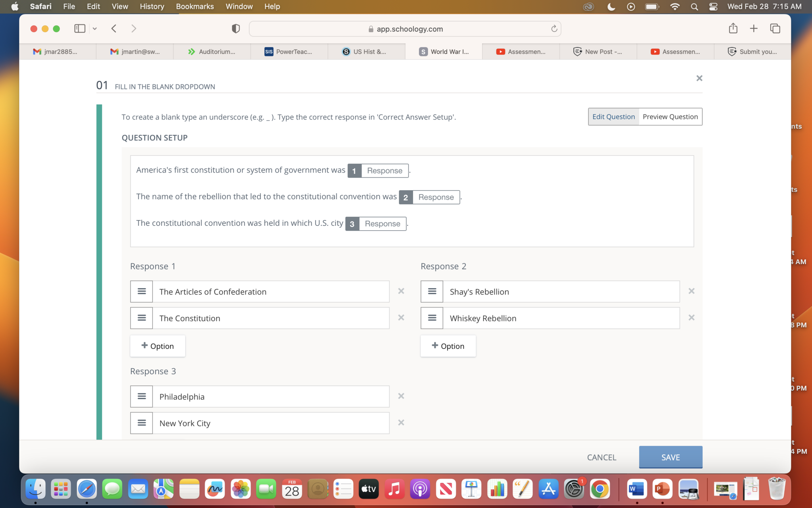Switch to Preview Question mode
The width and height of the screenshot is (812, 508).
click(670, 117)
